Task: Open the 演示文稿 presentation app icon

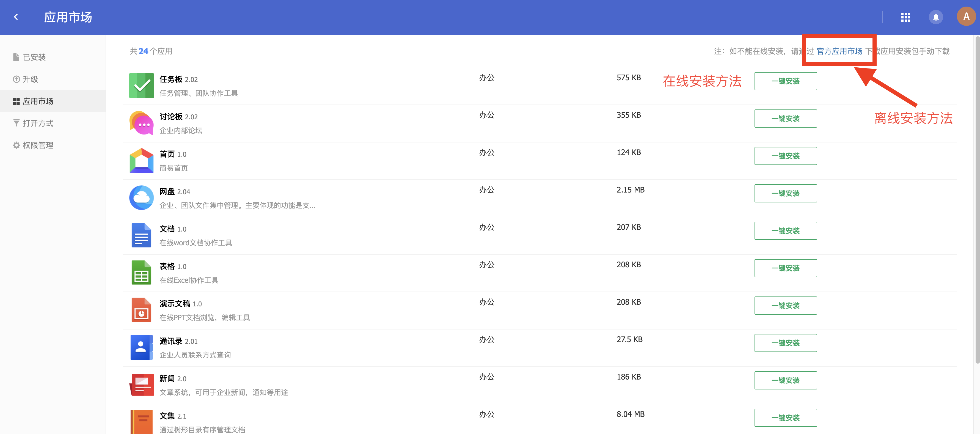Action: coord(141,310)
